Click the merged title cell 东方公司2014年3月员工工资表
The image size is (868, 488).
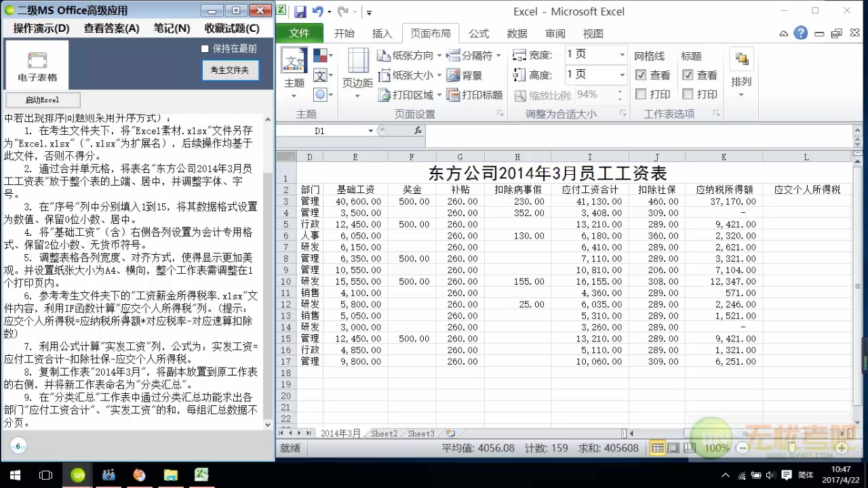(x=547, y=173)
